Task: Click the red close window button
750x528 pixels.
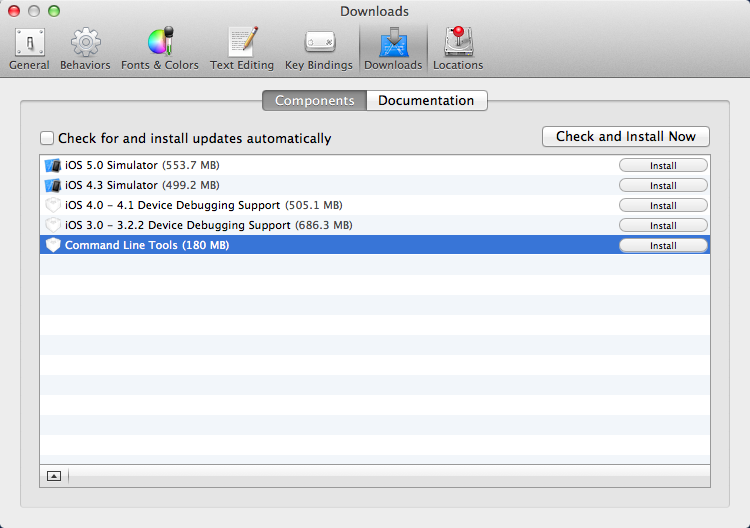Action: click(x=14, y=11)
